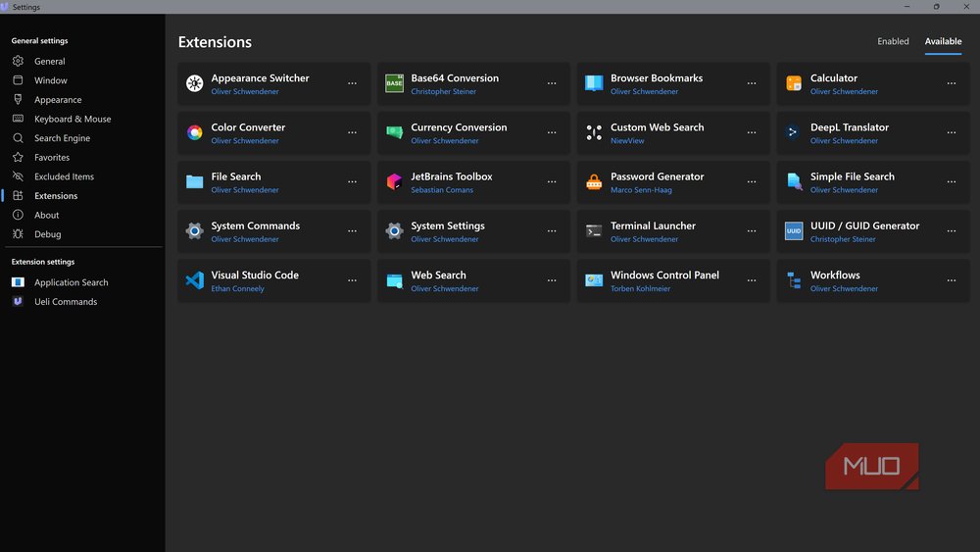
Task: Click the JetBrains Toolbox icon
Action: tap(394, 182)
